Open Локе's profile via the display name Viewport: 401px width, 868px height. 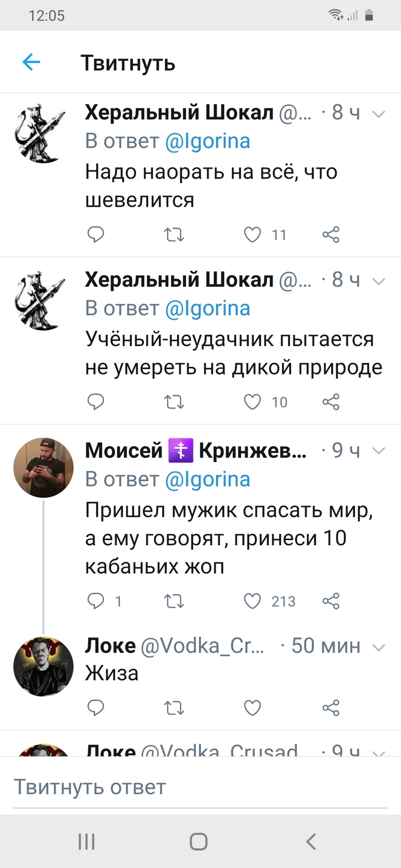click(x=111, y=646)
